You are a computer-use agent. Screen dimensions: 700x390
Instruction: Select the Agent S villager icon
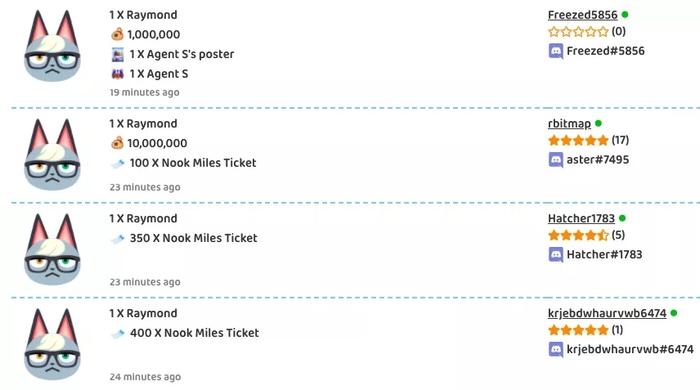118,74
